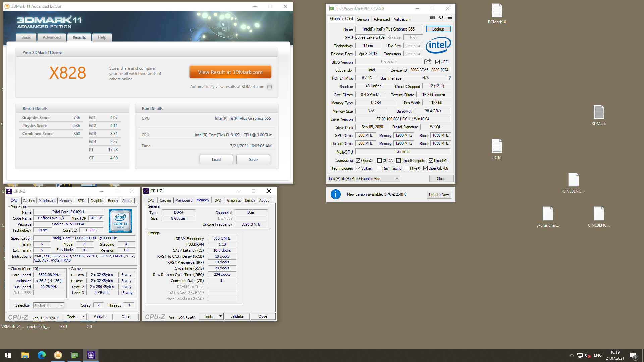
Task: Click Close button in GPU-Z
Action: [x=441, y=179]
